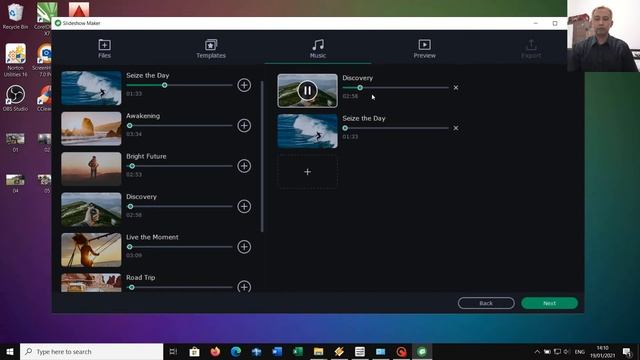The image size is (640, 360).
Task: Open Microsoft Store from taskbar
Action: (x=194, y=351)
